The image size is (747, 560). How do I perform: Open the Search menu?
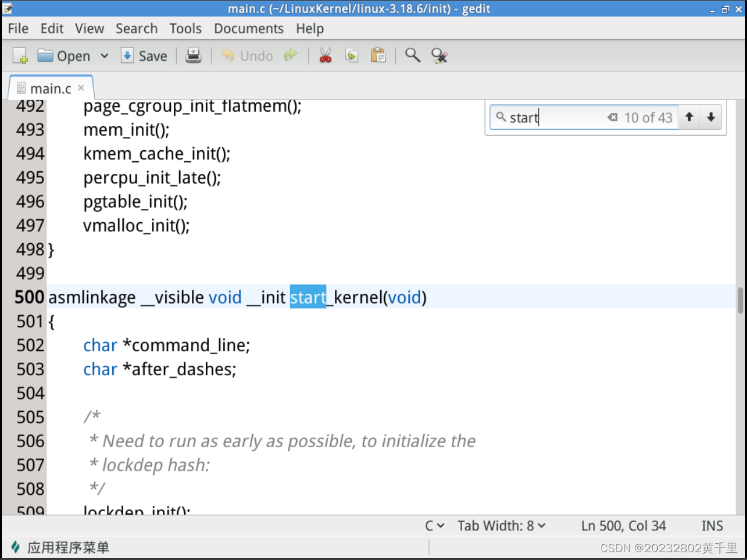[x=136, y=28]
